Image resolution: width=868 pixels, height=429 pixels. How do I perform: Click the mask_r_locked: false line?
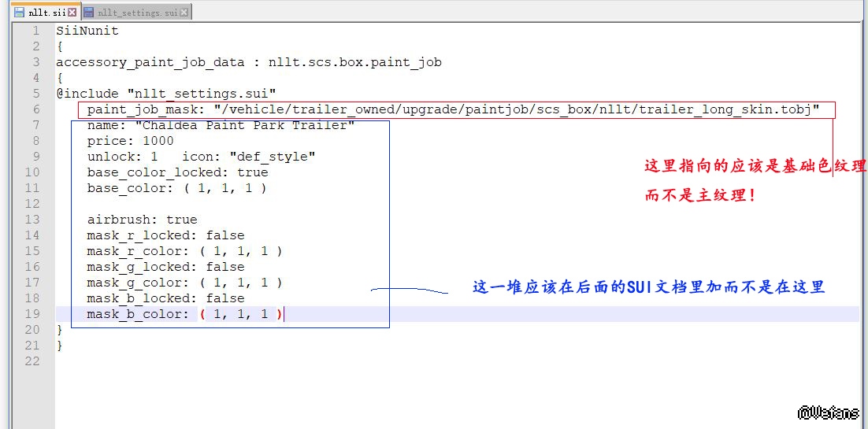[165, 235]
